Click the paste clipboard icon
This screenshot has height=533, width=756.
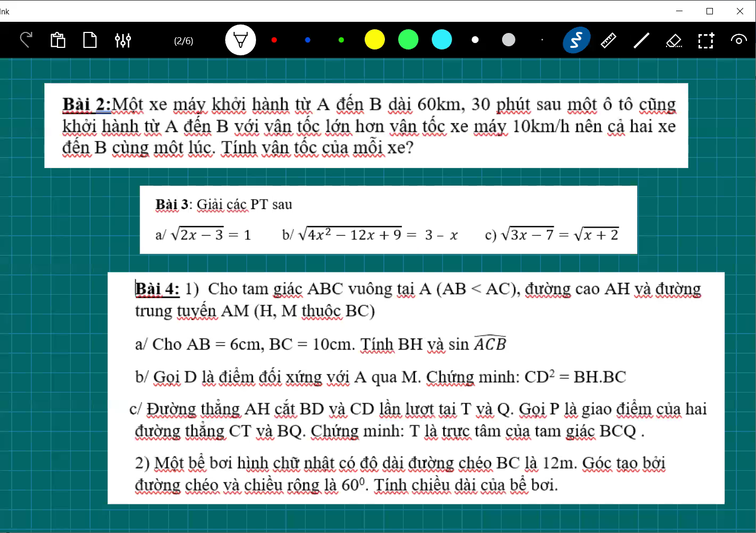pos(58,40)
